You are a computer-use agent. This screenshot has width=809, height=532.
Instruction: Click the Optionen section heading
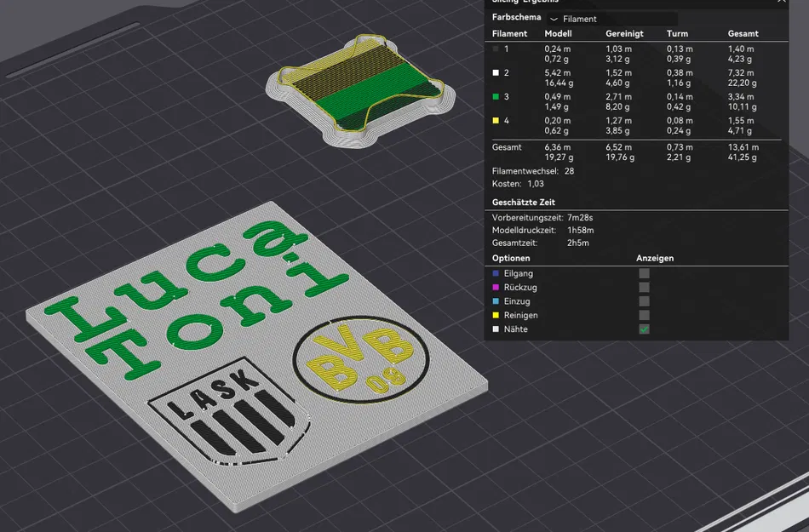(x=511, y=258)
